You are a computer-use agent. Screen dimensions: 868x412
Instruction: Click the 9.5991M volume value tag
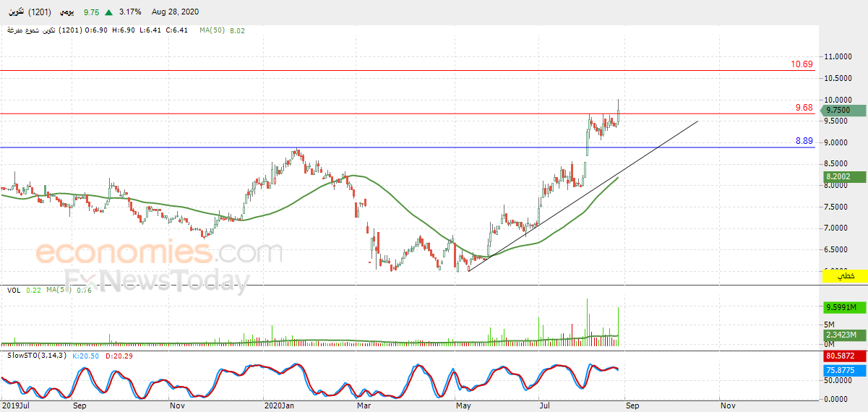pos(845,307)
